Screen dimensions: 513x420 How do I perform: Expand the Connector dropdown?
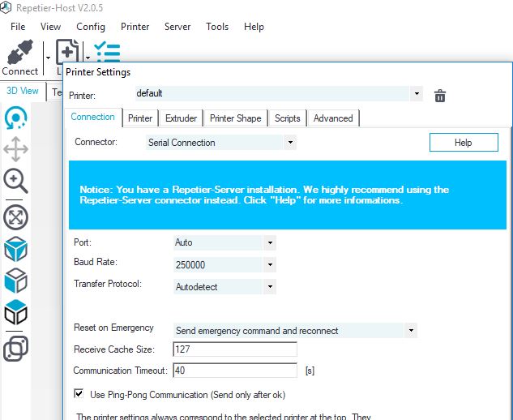point(220,143)
